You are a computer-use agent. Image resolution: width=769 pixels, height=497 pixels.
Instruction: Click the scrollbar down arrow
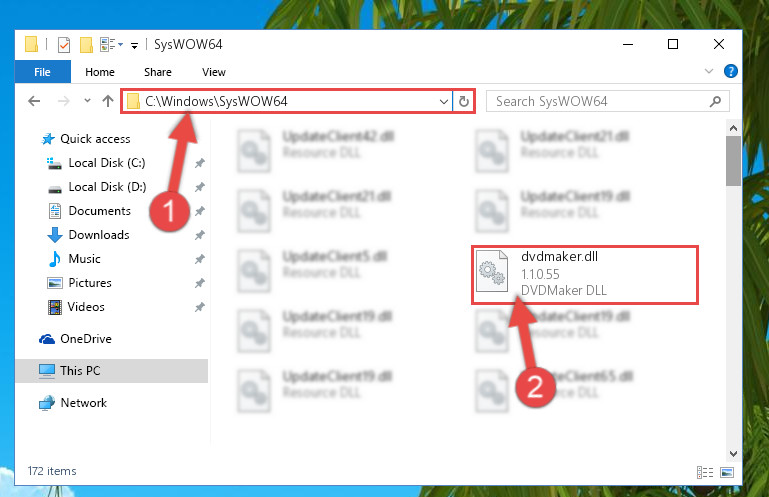point(733,454)
